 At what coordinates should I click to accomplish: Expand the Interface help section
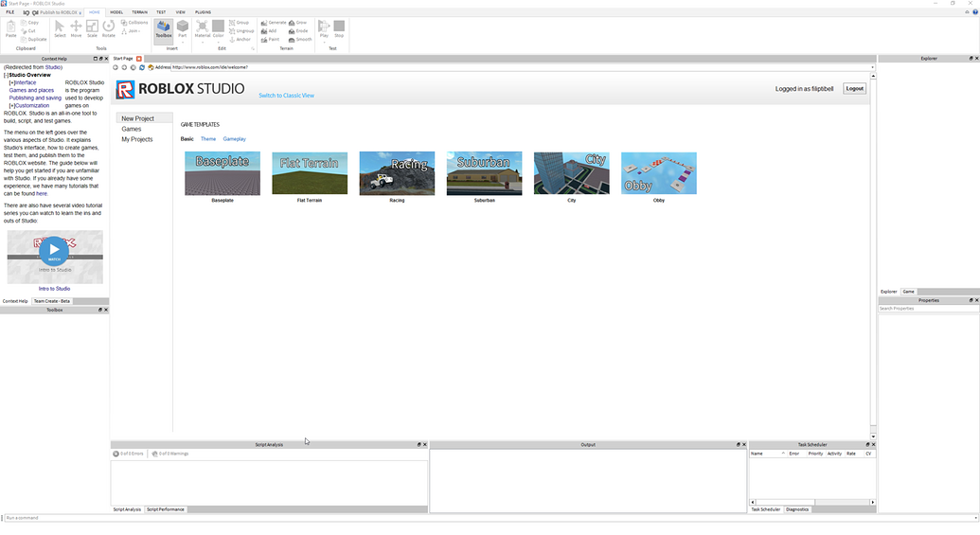11,82
